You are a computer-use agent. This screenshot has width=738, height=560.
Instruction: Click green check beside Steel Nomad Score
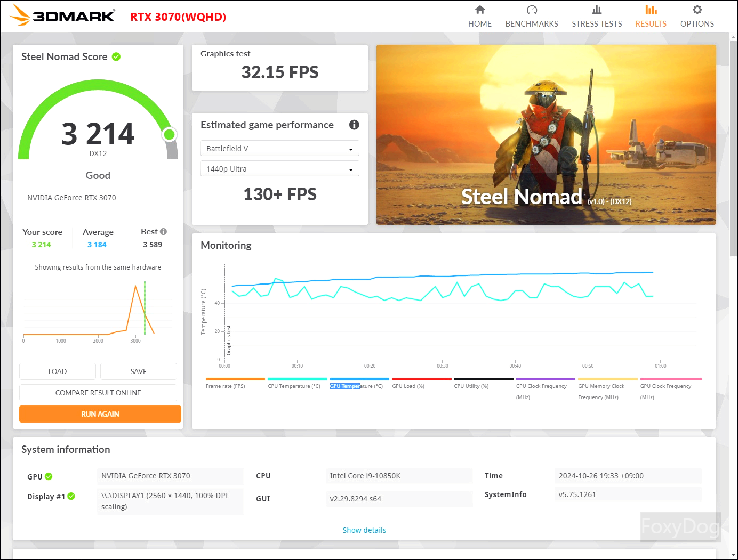coord(116,56)
